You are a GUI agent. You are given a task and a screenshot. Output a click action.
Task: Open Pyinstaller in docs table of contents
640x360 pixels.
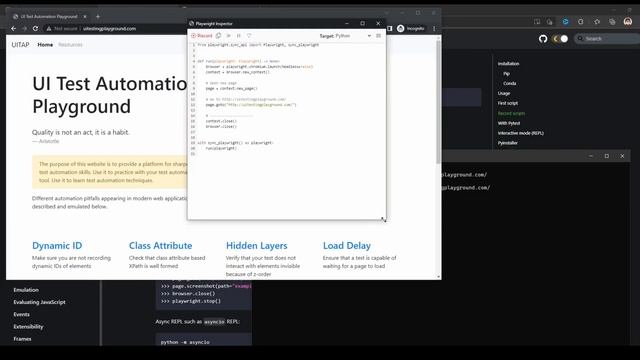point(508,143)
